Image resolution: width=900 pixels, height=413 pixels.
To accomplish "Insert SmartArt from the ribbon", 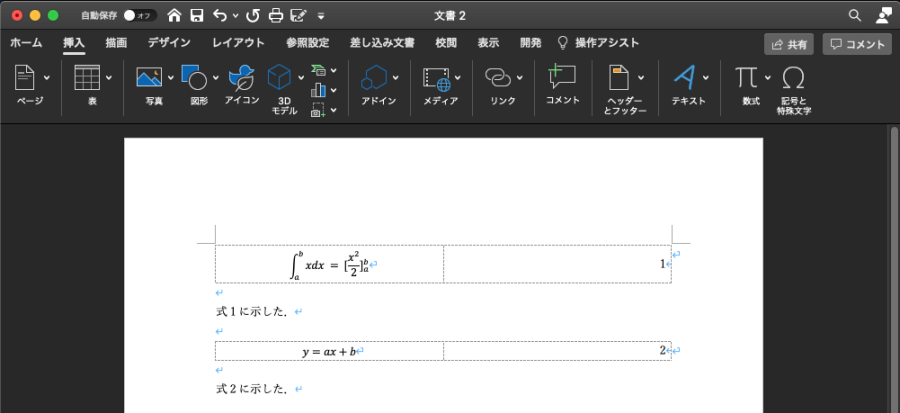I will (319, 70).
